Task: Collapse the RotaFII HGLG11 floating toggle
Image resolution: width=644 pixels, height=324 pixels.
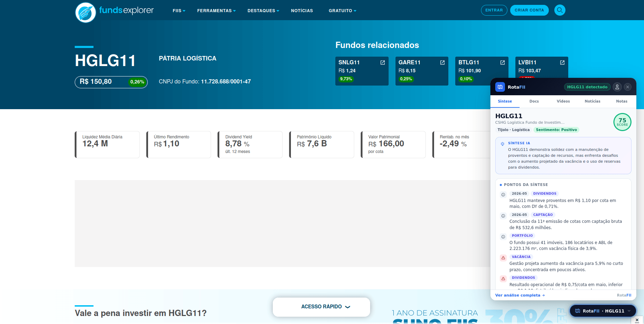Action: [603, 311]
